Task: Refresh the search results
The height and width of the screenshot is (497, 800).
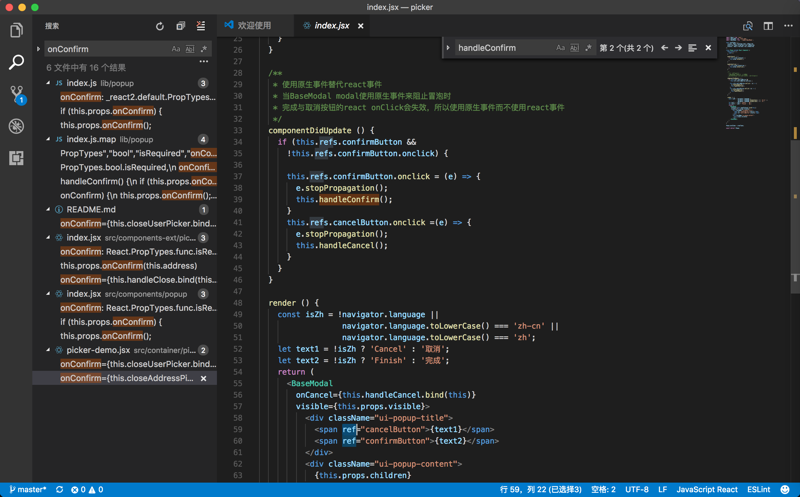Action: click(160, 26)
